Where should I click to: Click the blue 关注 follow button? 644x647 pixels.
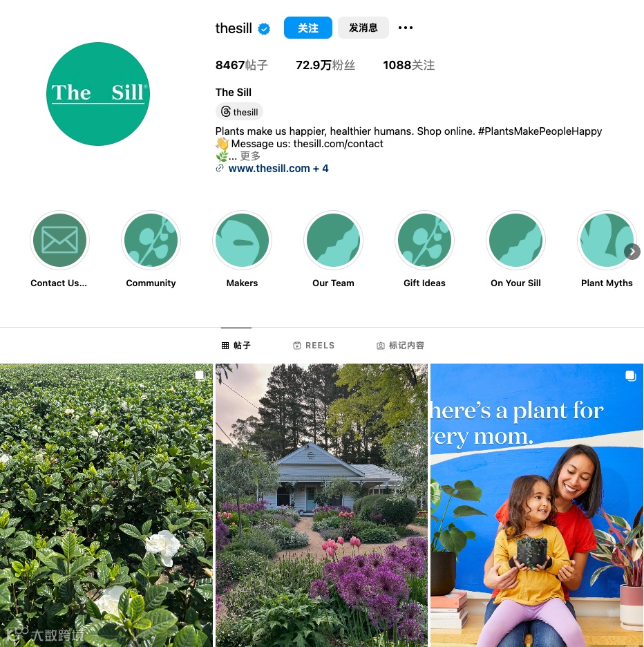[307, 28]
